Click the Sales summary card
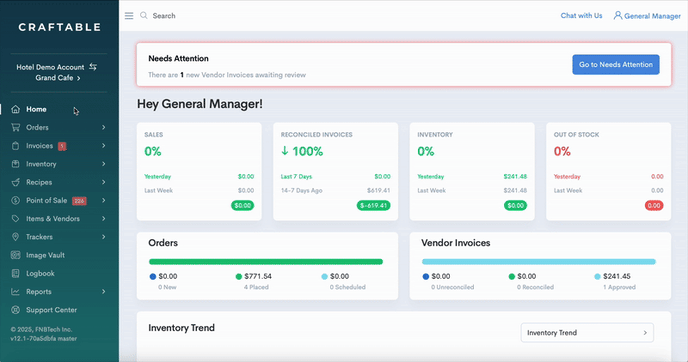Screen dimensions: 688x362 pyautogui.click(x=199, y=172)
